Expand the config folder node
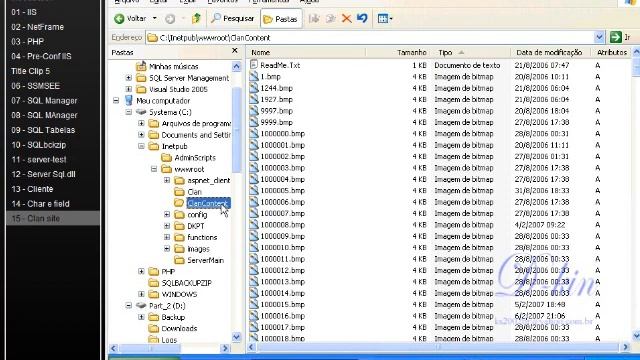 [167, 214]
